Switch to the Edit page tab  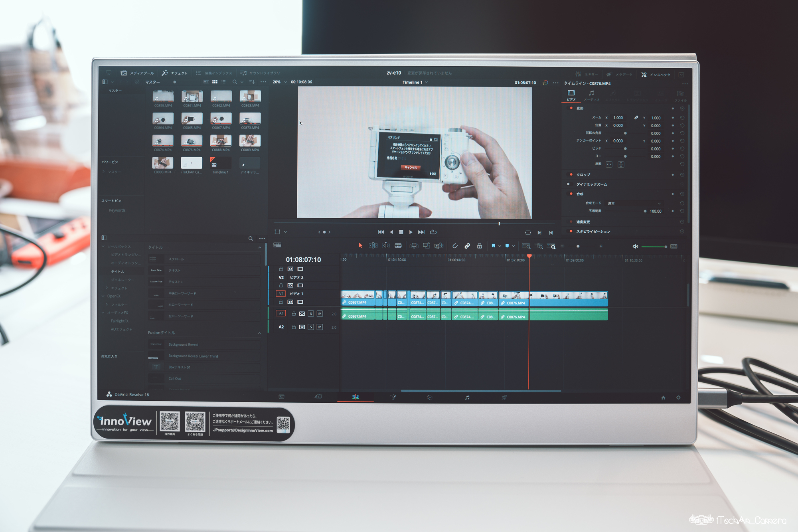[356, 397]
